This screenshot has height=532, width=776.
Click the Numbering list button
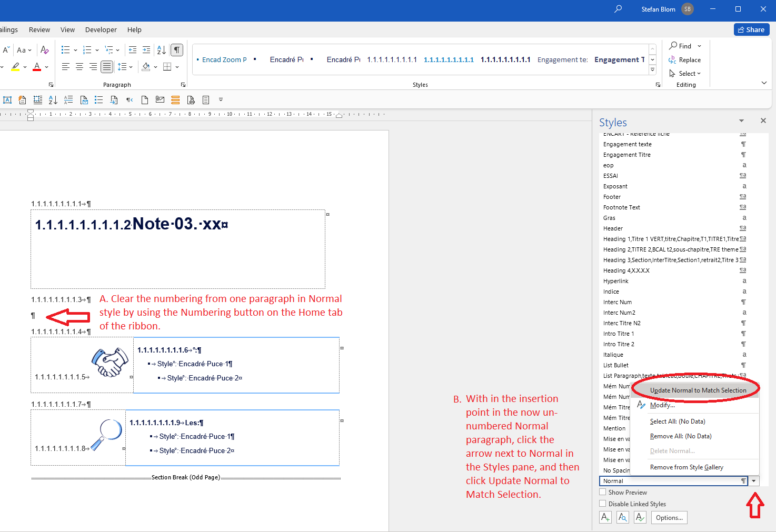click(x=87, y=50)
